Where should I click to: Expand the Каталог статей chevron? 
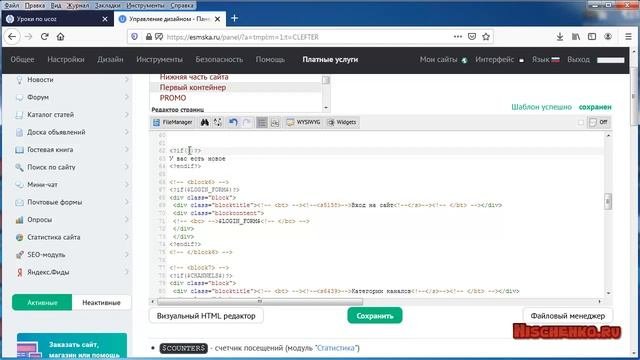[126, 115]
